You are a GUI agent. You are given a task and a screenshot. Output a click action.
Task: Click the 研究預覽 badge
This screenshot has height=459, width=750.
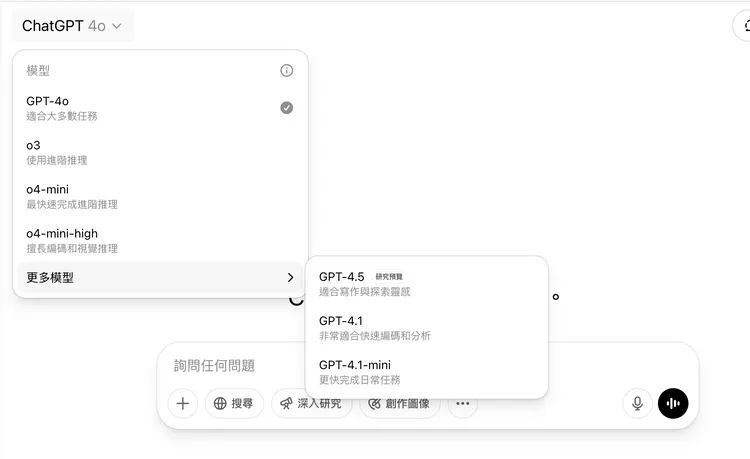click(x=389, y=277)
